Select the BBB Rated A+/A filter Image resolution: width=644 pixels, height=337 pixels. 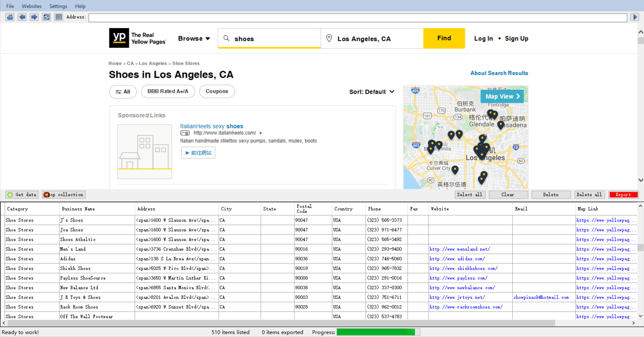(x=168, y=91)
